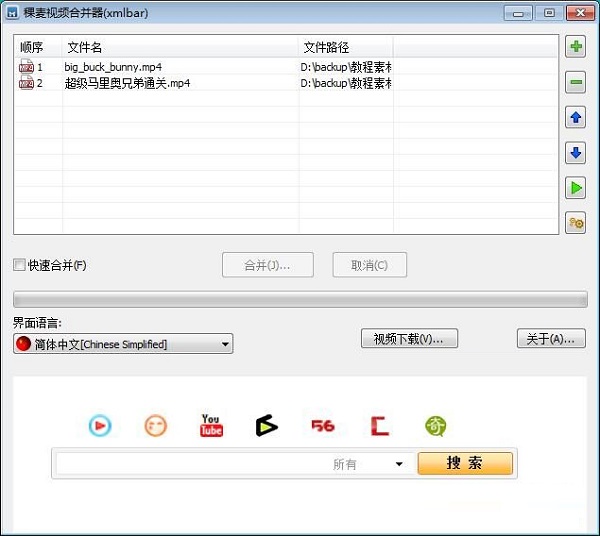Open the orange smiley face video site icon
The width and height of the screenshot is (600, 536).
point(156,425)
